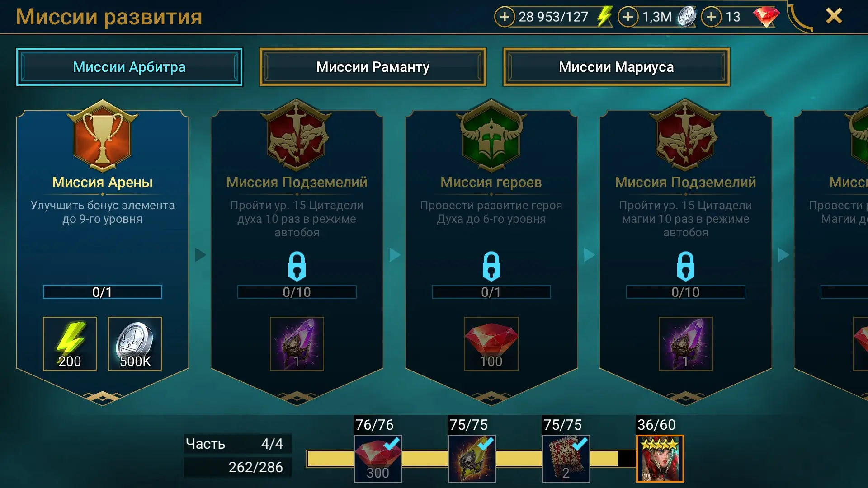Click the arrow after the Миссия Арены card

click(x=200, y=255)
